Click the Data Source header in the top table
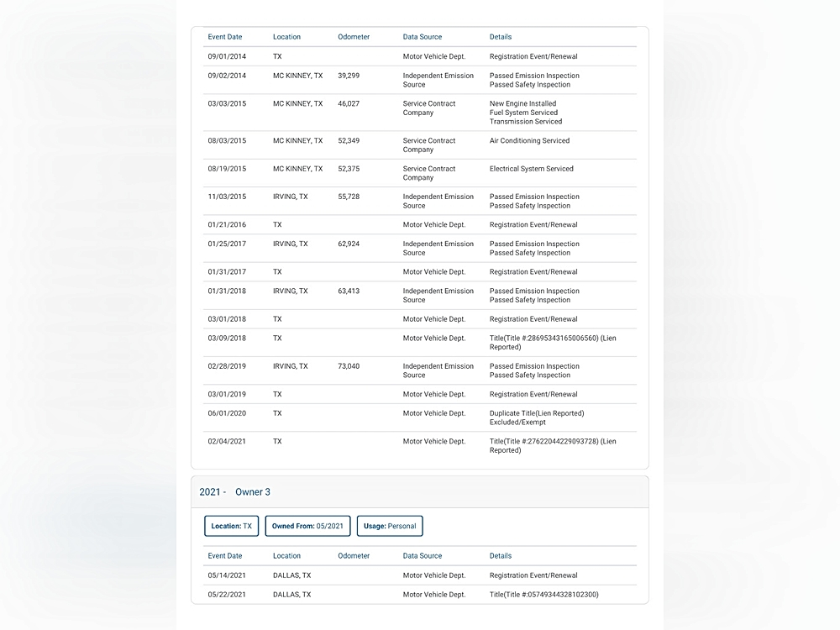This screenshot has width=840, height=630. [422, 37]
